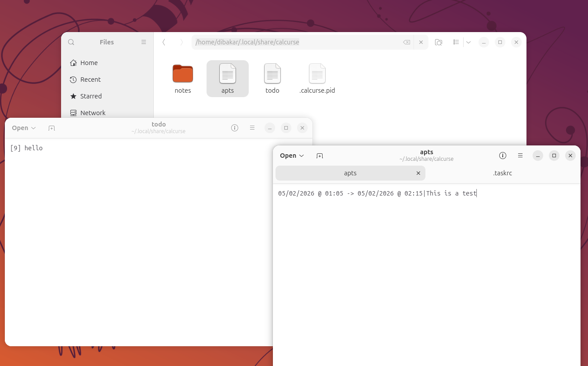Show document info in todo window
Image resolution: width=588 pixels, height=366 pixels.
click(235, 128)
